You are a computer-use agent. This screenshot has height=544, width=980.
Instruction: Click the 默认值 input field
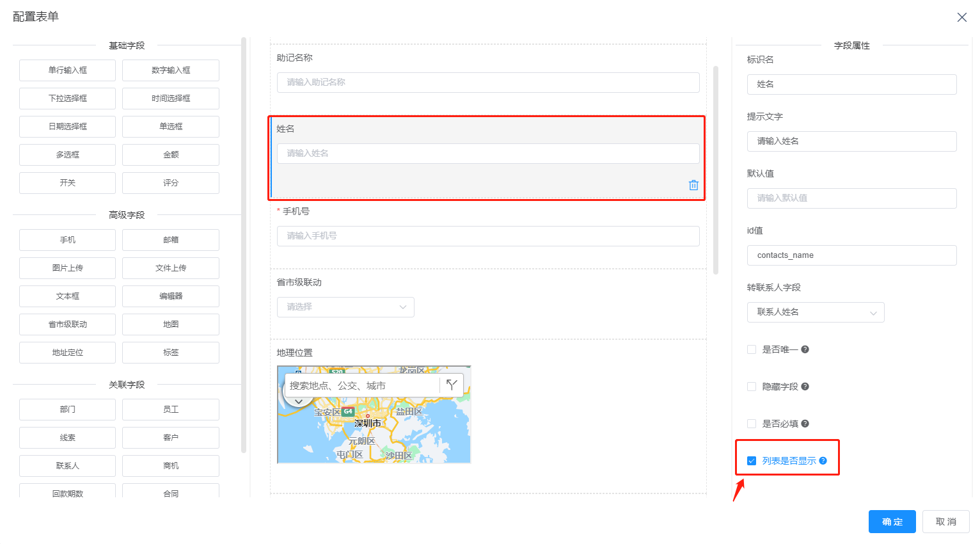point(851,198)
